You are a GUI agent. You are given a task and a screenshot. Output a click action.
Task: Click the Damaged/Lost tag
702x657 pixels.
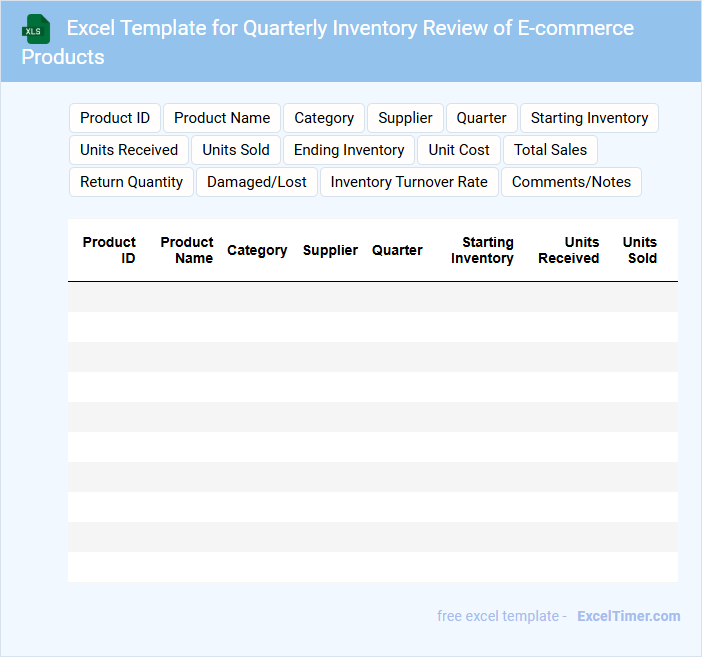(x=257, y=182)
